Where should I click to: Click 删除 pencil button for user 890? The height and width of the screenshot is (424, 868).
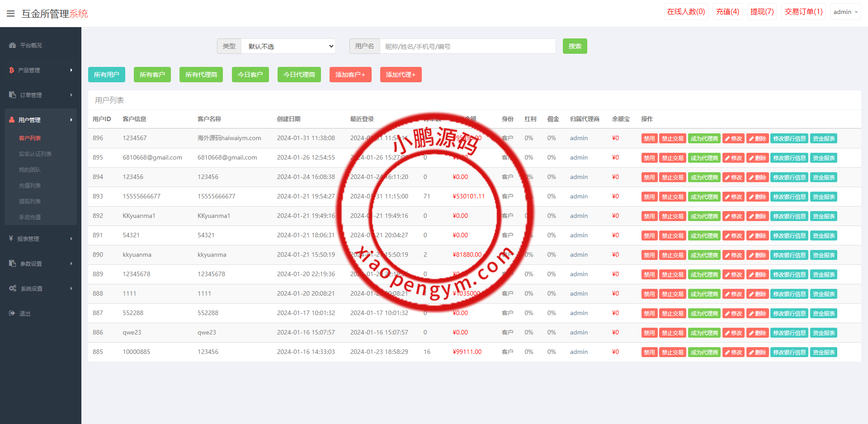click(x=758, y=255)
